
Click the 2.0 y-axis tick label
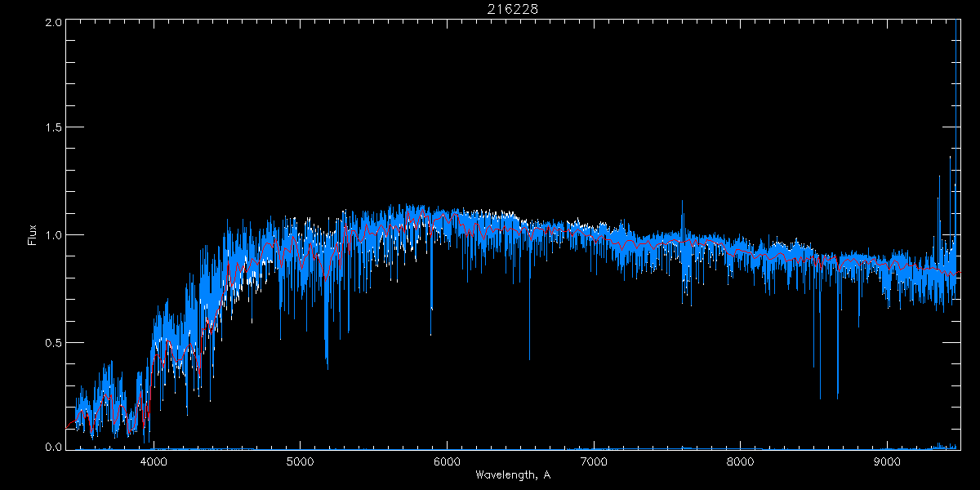pos(54,23)
